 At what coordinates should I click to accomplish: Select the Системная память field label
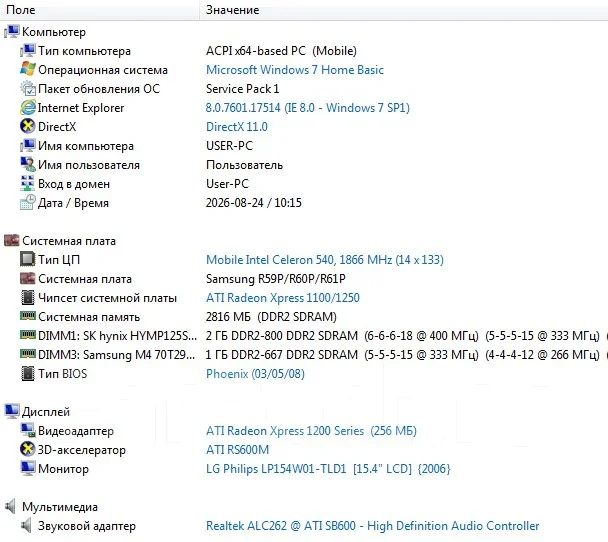coord(89,317)
